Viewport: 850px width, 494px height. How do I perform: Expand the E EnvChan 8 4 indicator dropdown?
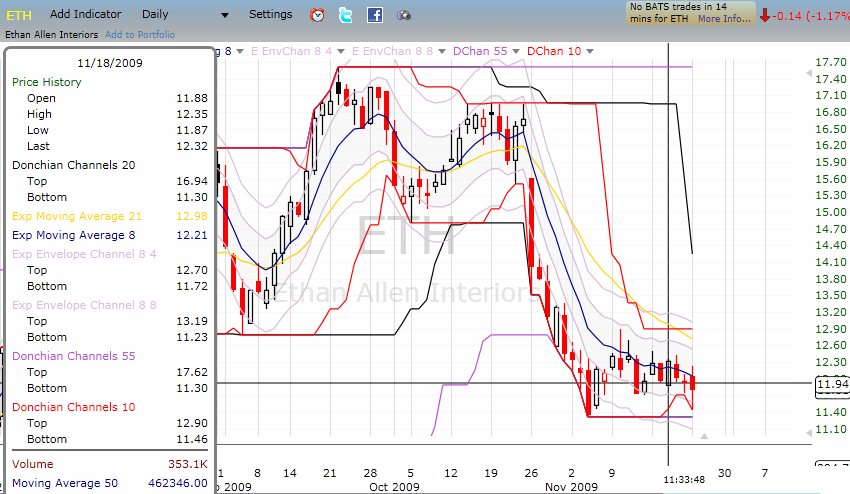(x=341, y=52)
